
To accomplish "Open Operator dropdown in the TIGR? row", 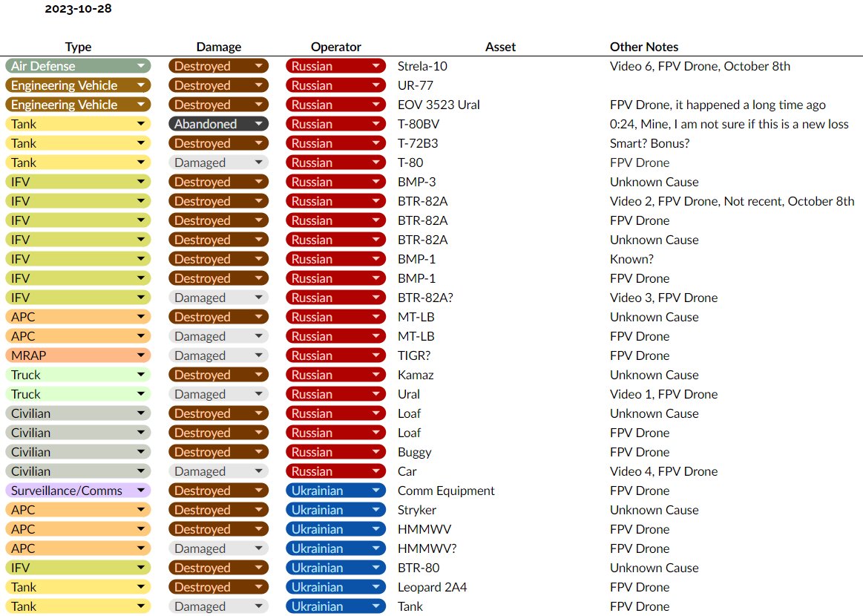I will (335, 355).
